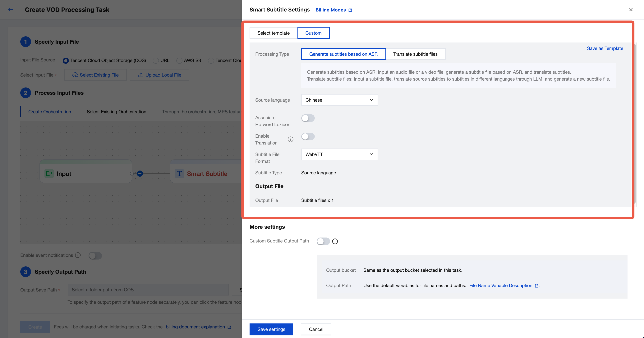Click Save as Template link
The height and width of the screenshot is (338, 644).
[x=605, y=48]
